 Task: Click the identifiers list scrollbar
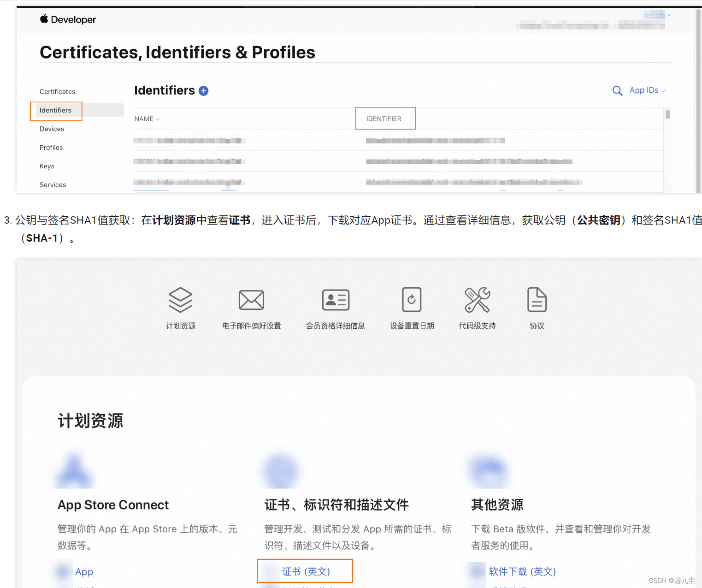(x=667, y=114)
